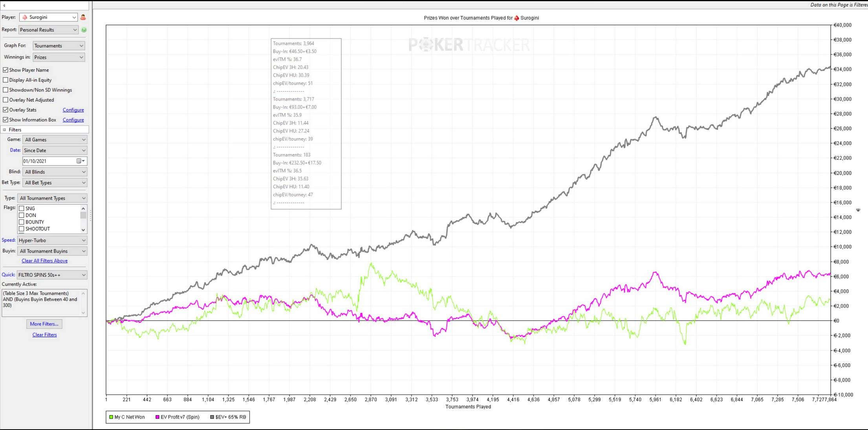Open the Quick filter FILTRO SPINS 50s++ dropdown

click(52, 275)
